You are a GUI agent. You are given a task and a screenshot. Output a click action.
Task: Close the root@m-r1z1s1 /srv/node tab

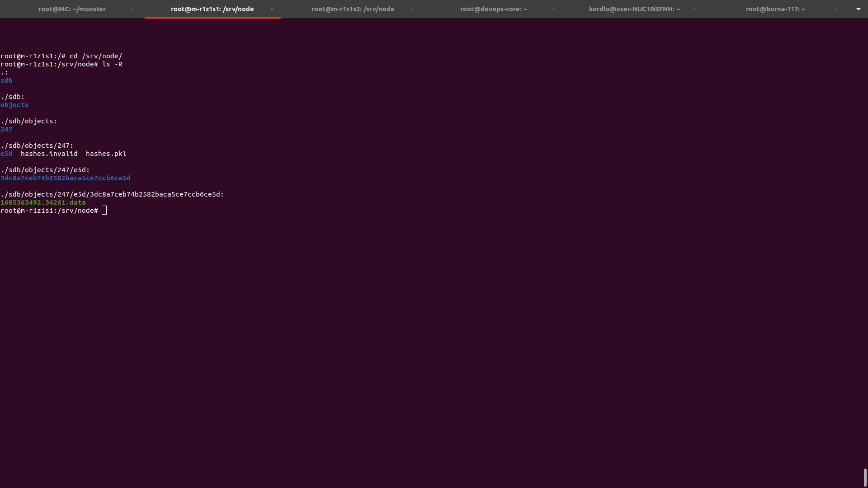tap(272, 9)
